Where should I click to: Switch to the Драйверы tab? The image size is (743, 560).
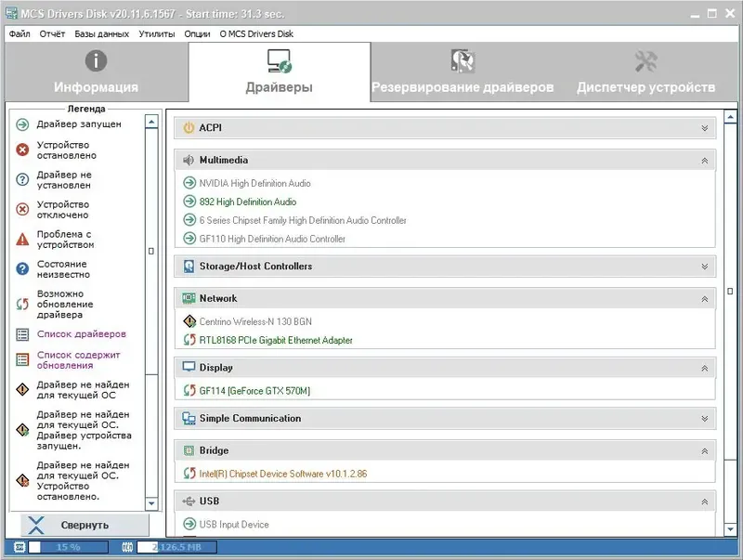(x=280, y=72)
